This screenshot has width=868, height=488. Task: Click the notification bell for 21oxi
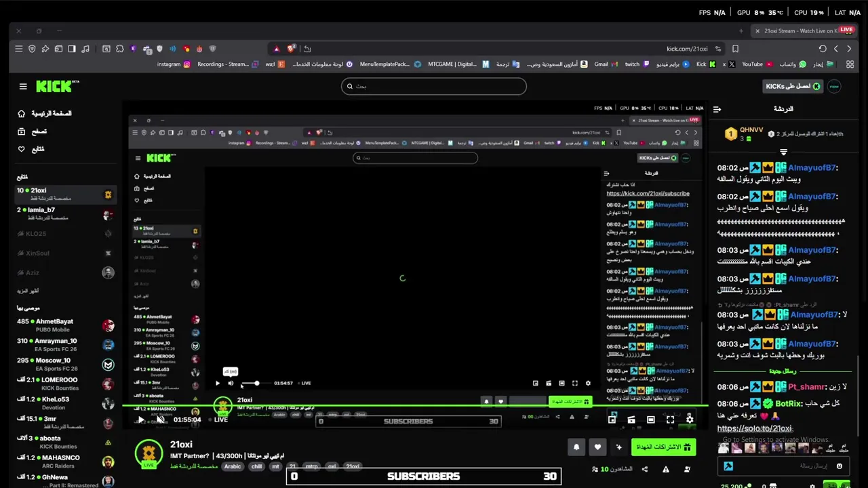coord(576,447)
